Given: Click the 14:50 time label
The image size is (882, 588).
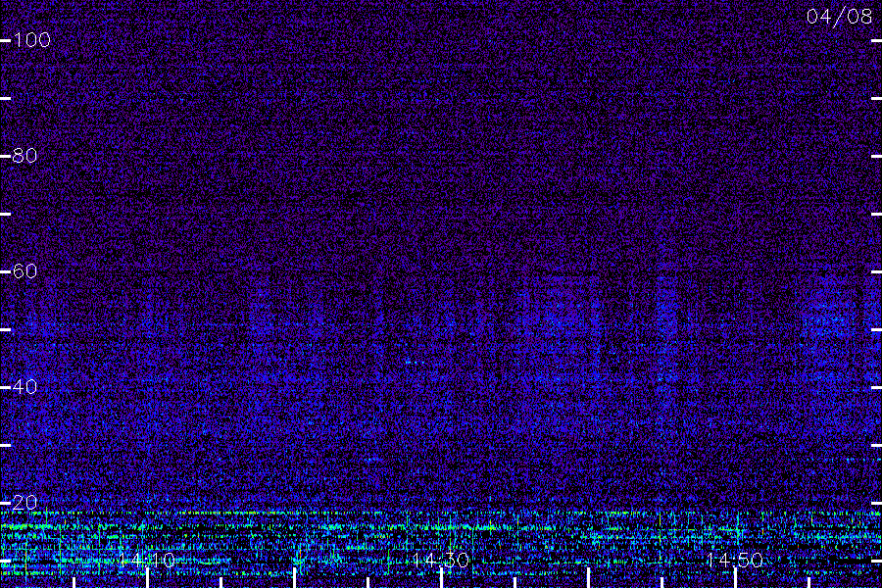Looking at the screenshot, I should (735, 560).
